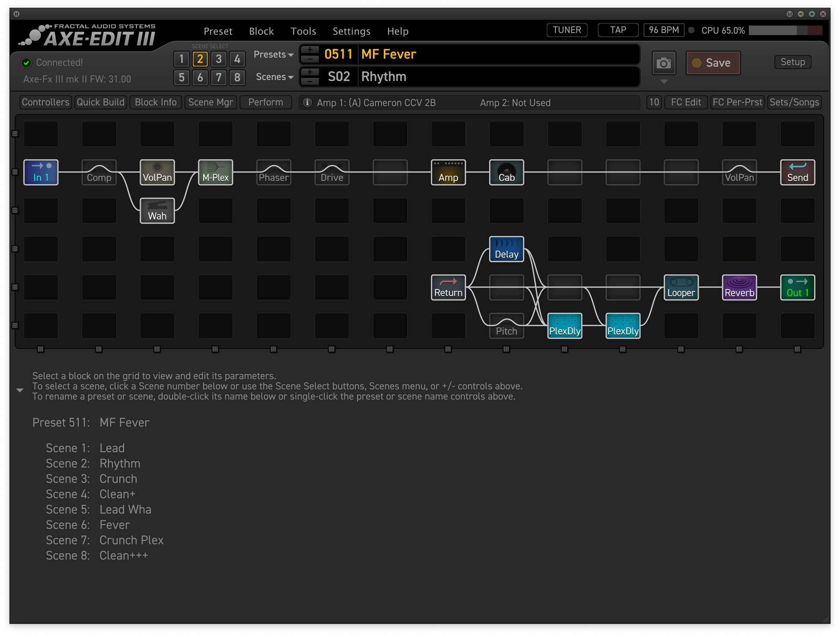Screen dimensions: 840x635
Task: Click the Wah block
Action: point(157,211)
